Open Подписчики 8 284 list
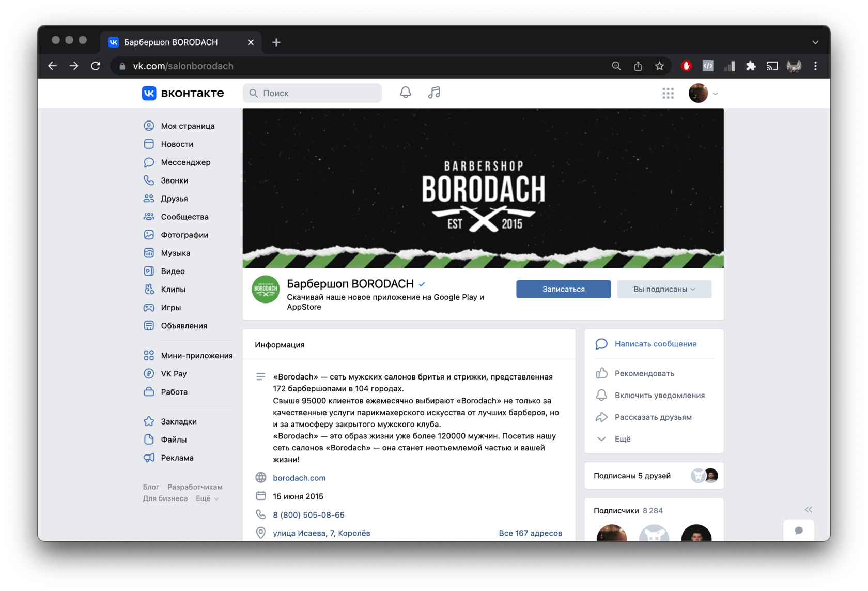 pos(628,511)
